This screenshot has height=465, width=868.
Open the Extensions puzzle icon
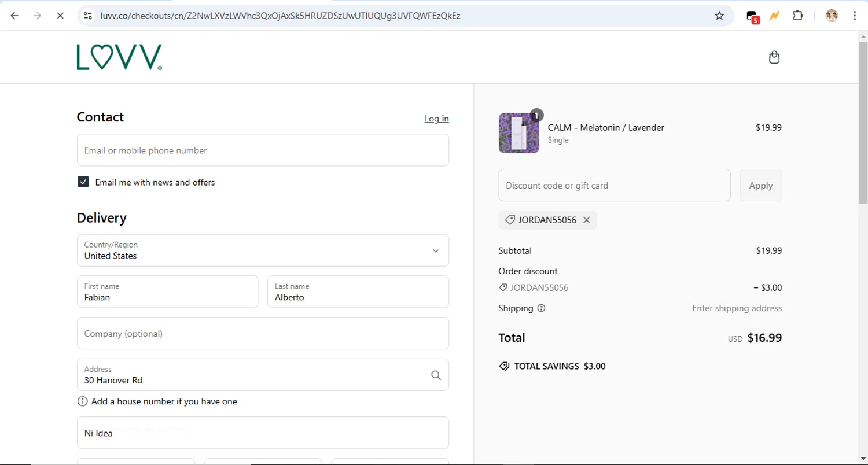797,16
